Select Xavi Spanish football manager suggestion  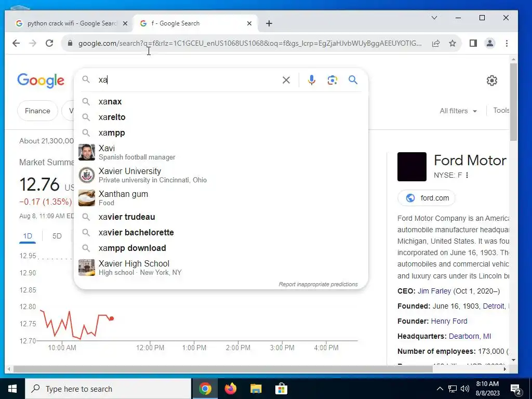point(221,152)
